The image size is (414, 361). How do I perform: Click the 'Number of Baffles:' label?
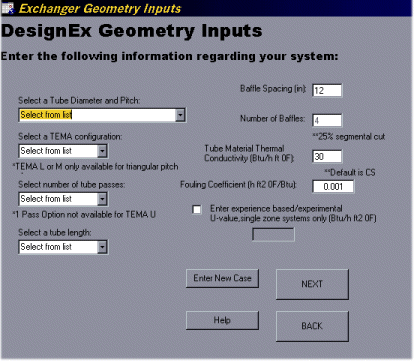point(273,119)
